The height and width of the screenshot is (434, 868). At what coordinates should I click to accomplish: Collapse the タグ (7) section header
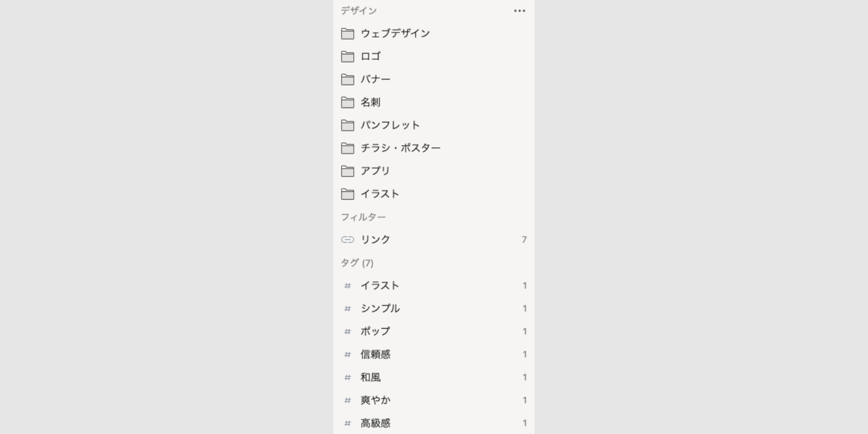click(x=357, y=263)
